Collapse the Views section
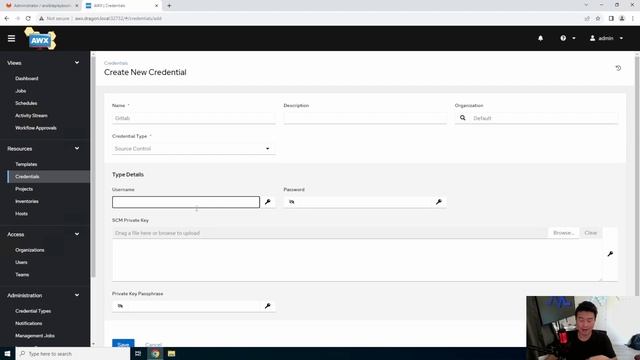 click(x=77, y=62)
